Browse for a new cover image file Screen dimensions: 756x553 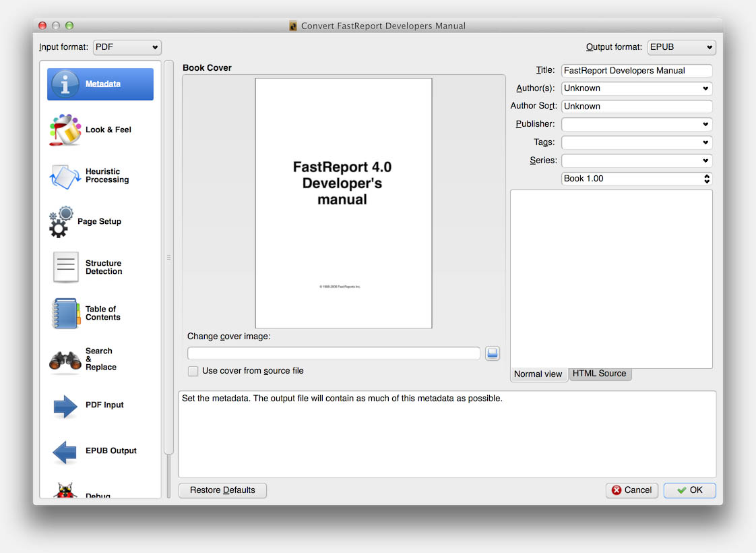[x=493, y=353]
